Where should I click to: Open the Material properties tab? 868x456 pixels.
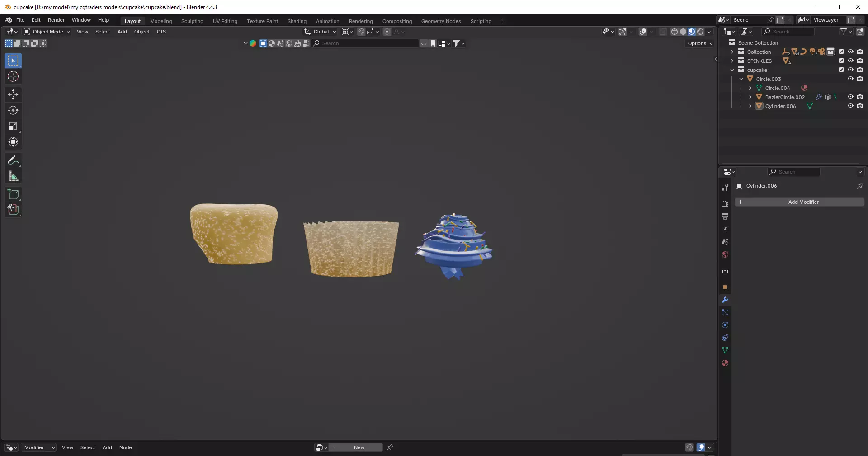pos(725,363)
